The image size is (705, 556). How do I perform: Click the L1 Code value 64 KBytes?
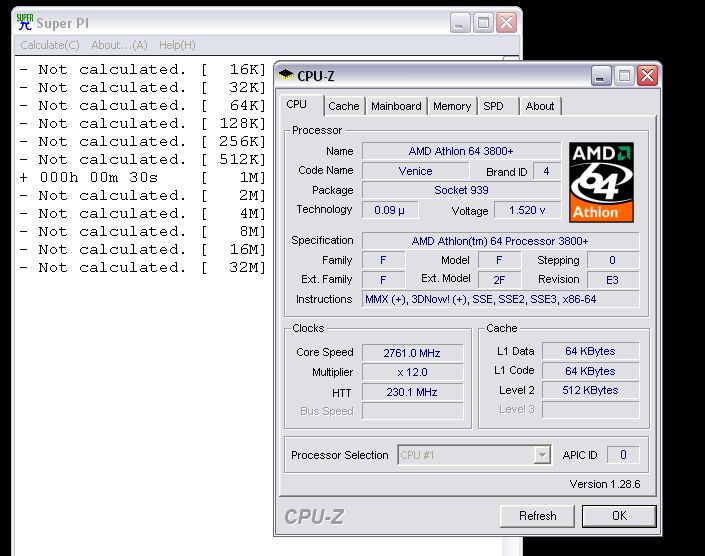pos(590,371)
